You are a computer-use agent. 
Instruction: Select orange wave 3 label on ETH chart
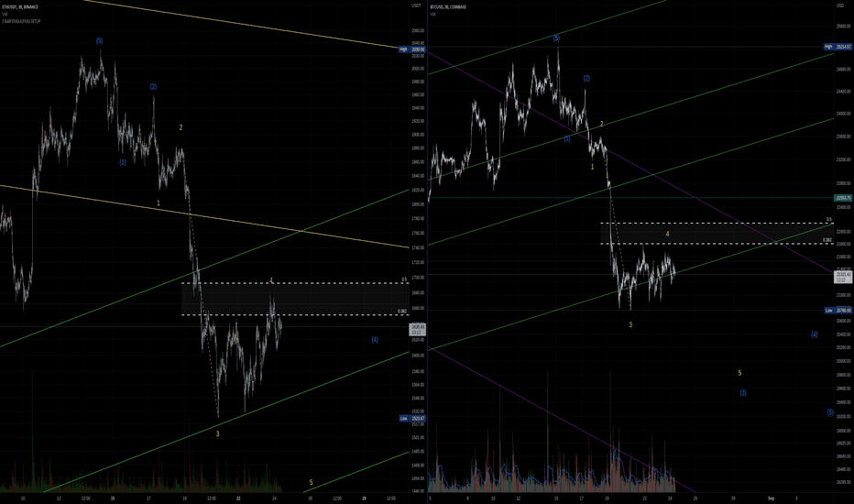point(218,434)
